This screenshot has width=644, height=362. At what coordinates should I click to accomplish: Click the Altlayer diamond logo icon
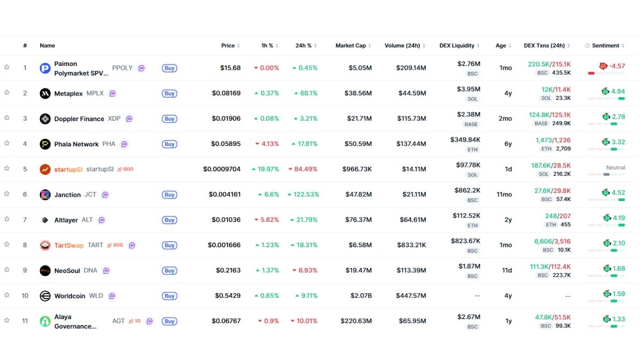(x=45, y=220)
